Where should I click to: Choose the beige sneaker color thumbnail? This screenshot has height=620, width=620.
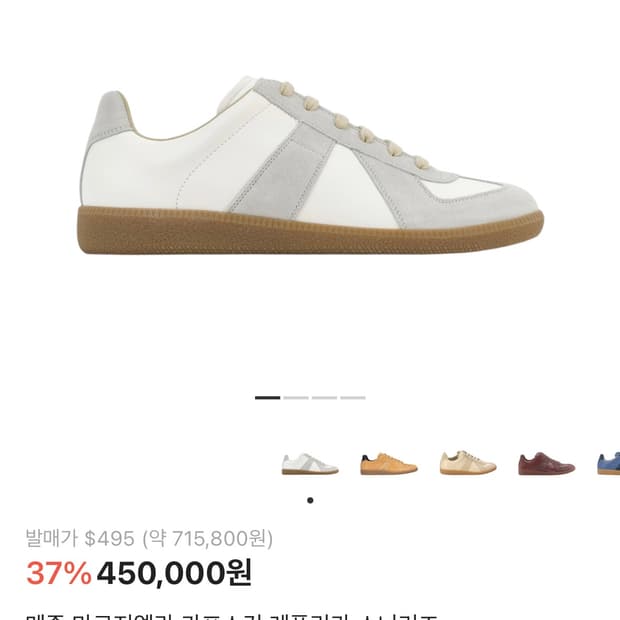coord(468,463)
